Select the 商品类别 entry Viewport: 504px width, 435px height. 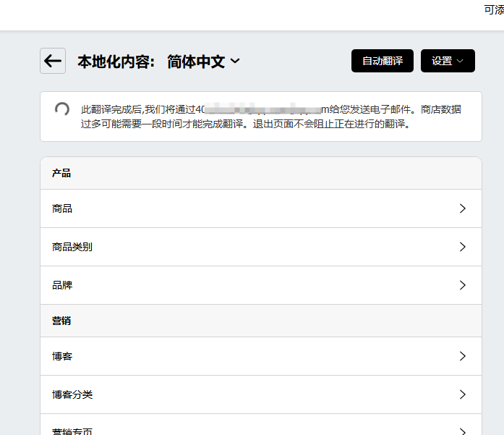click(72, 247)
